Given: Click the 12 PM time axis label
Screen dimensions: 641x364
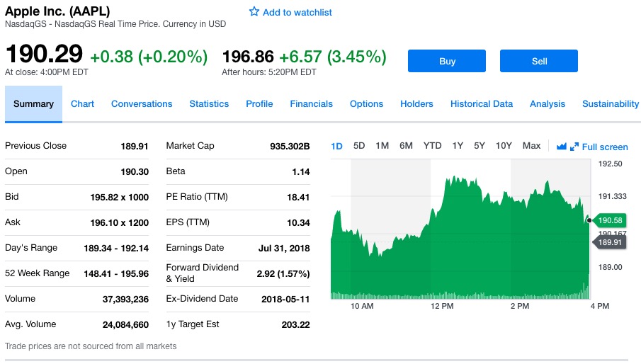Looking at the screenshot, I should [x=442, y=306].
